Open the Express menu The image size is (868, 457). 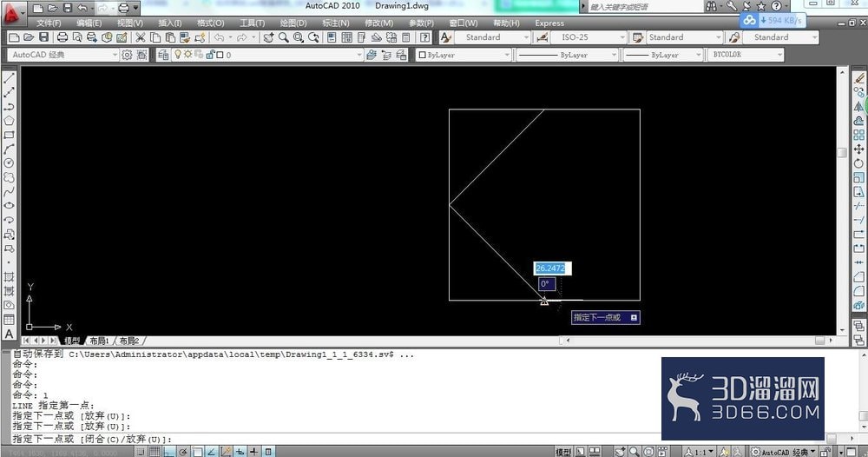pos(549,23)
